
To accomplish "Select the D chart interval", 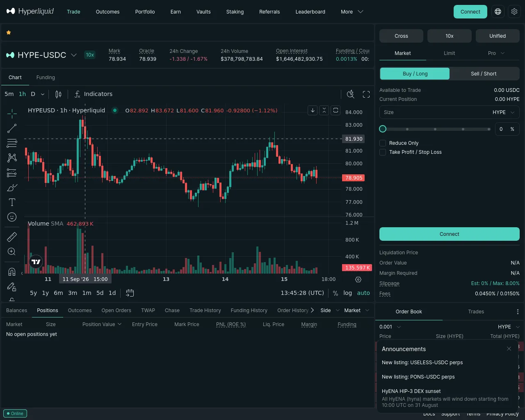I will [x=33, y=94].
